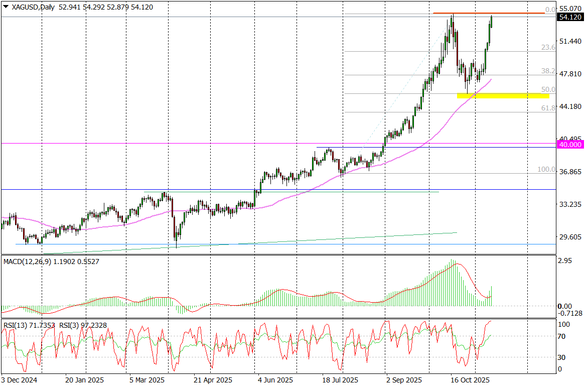588x387 pixels.
Task: Click the 55.070 price axis label
Action: click(x=570, y=9)
